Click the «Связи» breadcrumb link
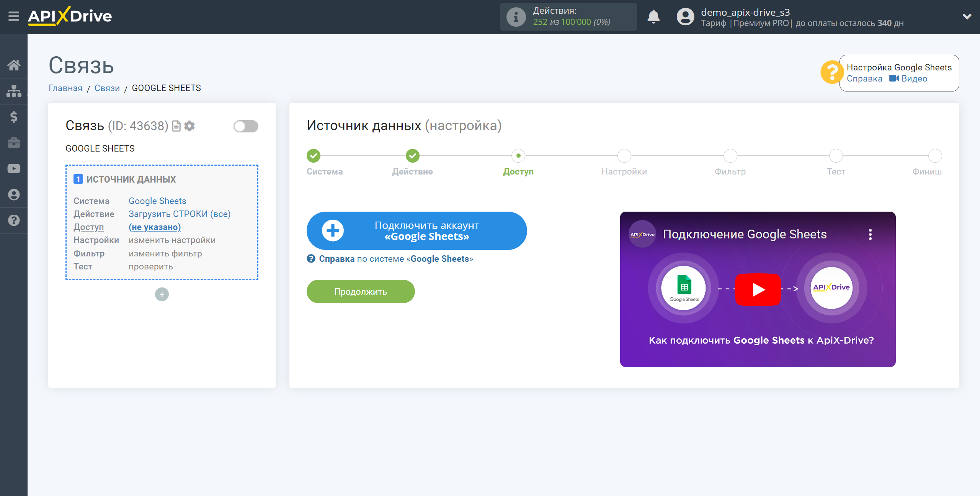This screenshot has width=980, height=496. pos(107,88)
